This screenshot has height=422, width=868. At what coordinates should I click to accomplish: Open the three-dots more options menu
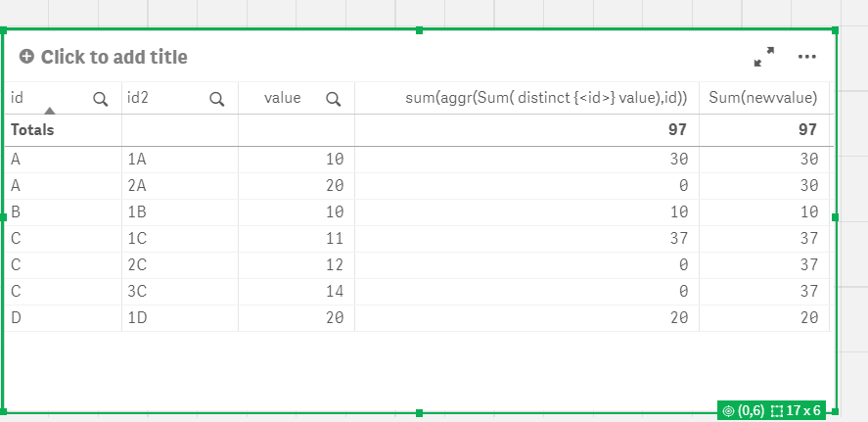(x=806, y=57)
